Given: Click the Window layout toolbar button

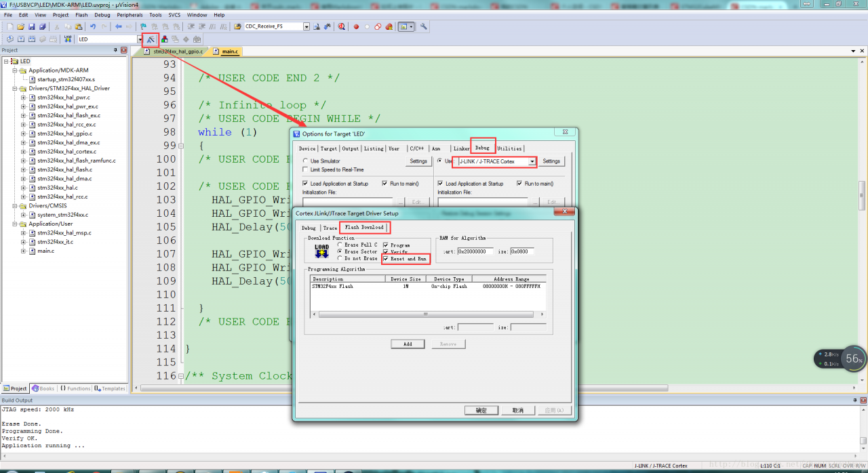Looking at the screenshot, I should [x=406, y=26].
